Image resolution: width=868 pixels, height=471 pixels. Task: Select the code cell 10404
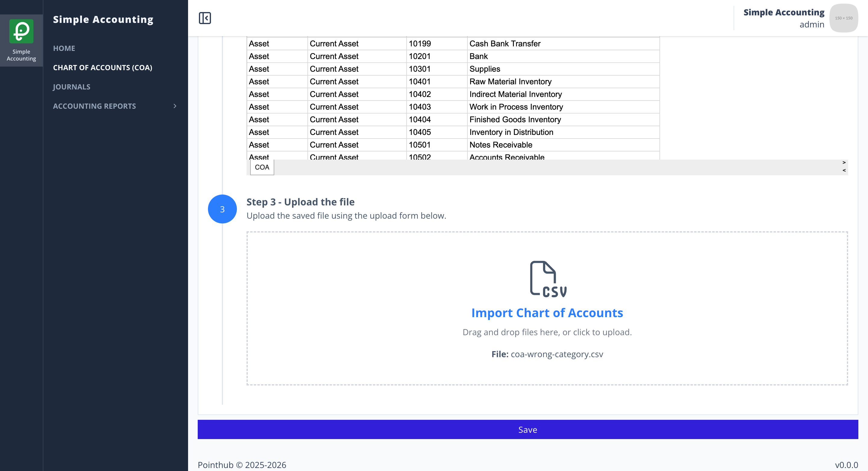coord(437,120)
